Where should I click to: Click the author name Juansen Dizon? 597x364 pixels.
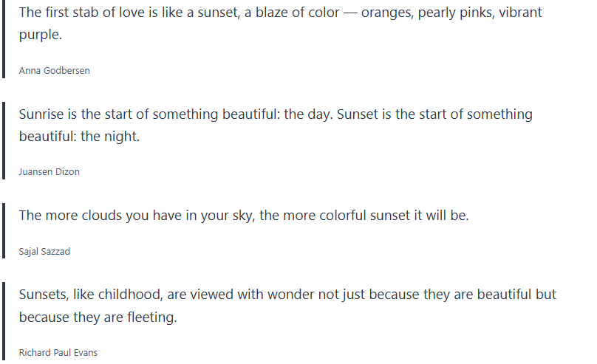pos(49,172)
